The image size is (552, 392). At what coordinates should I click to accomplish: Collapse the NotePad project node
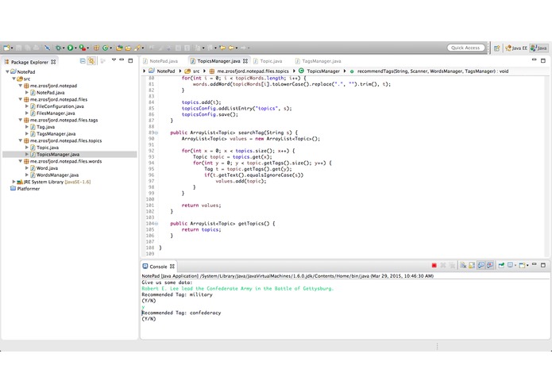pos(7,71)
